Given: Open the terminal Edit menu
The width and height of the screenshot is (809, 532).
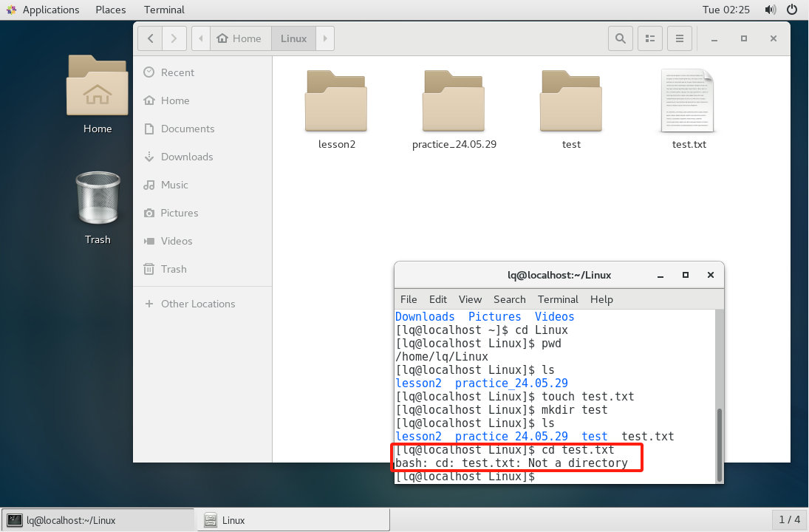Looking at the screenshot, I should 438,300.
